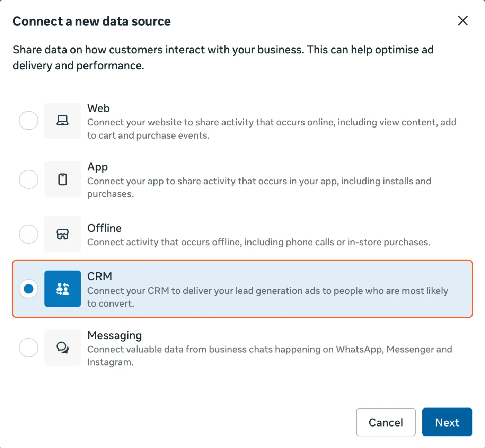Click the 'Share data on how customers interact' text

tap(223, 58)
